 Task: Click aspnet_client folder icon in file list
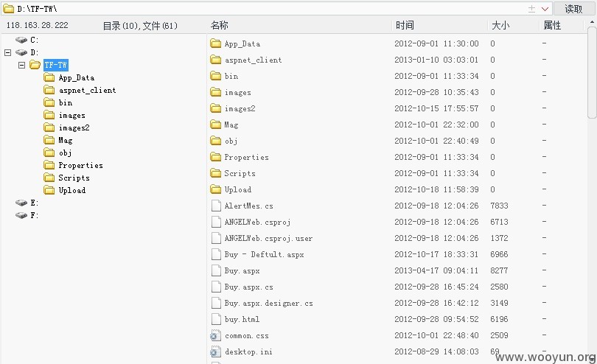[x=215, y=60]
